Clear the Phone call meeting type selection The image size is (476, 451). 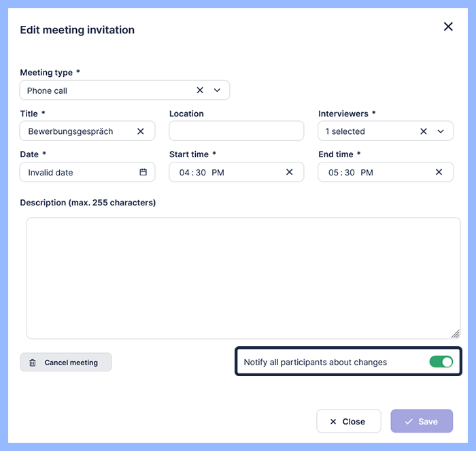click(200, 90)
